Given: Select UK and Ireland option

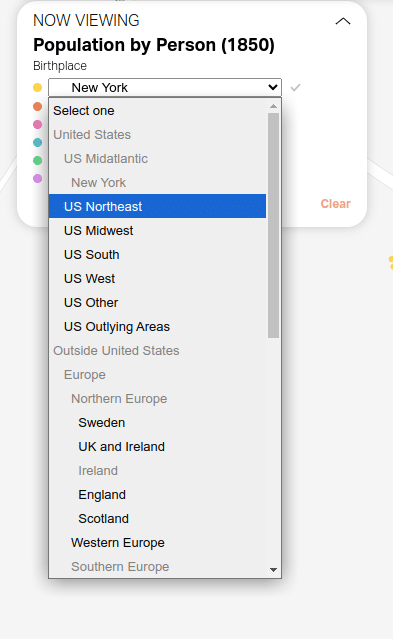Looking at the screenshot, I should coord(157,447).
